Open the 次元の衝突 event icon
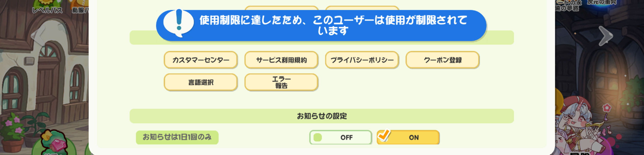This screenshot has height=155, width=644. pyautogui.click(x=602, y=3)
